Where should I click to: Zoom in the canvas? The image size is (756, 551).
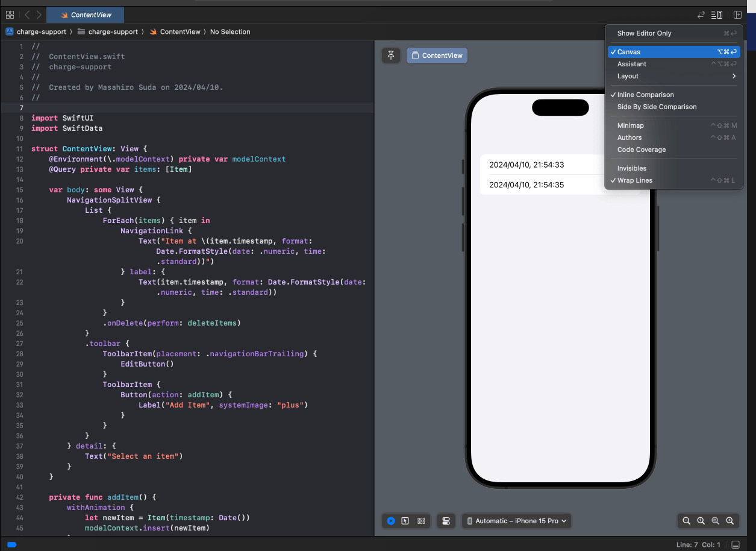pos(729,521)
